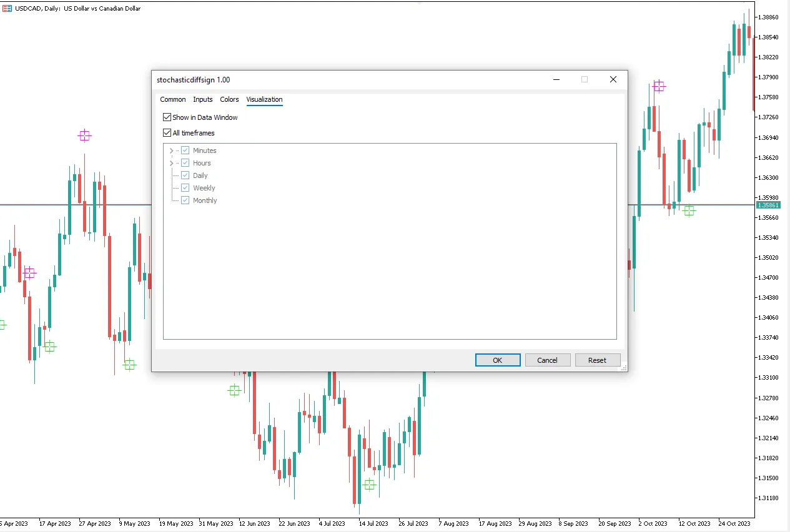Click the Daily label in timeframe tree
Screen dimensions: 790x532
pyautogui.click(x=200, y=175)
